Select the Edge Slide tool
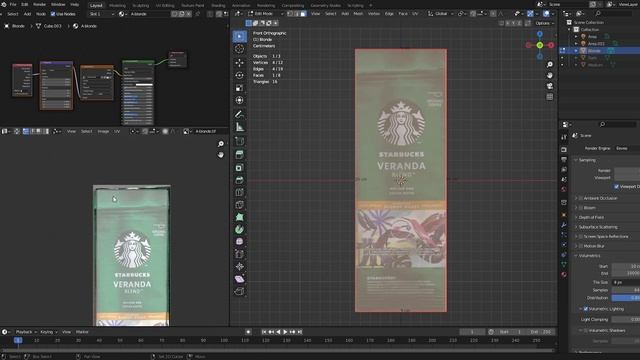The height and width of the screenshot is (360, 640). 240,254
